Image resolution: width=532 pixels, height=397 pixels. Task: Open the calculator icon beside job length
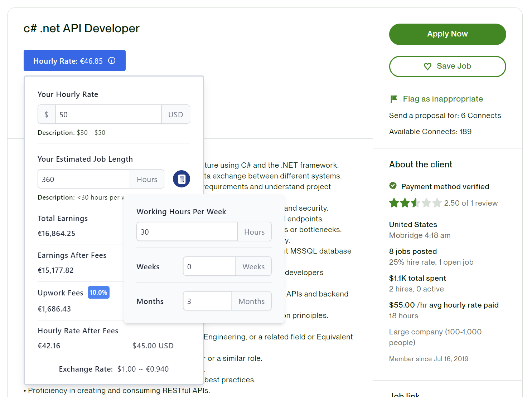pos(182,179)
